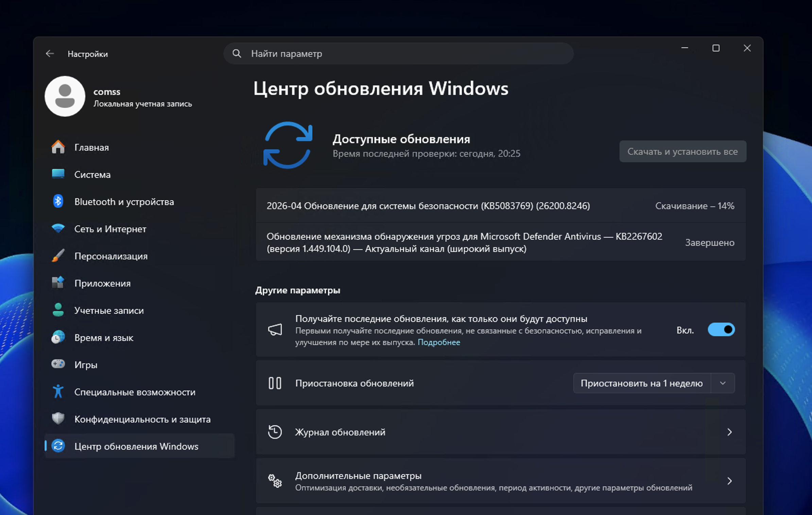Expand Журнал обновлений chevron
Viewport: 812px width, 515px height.
(x=729, y=432)
